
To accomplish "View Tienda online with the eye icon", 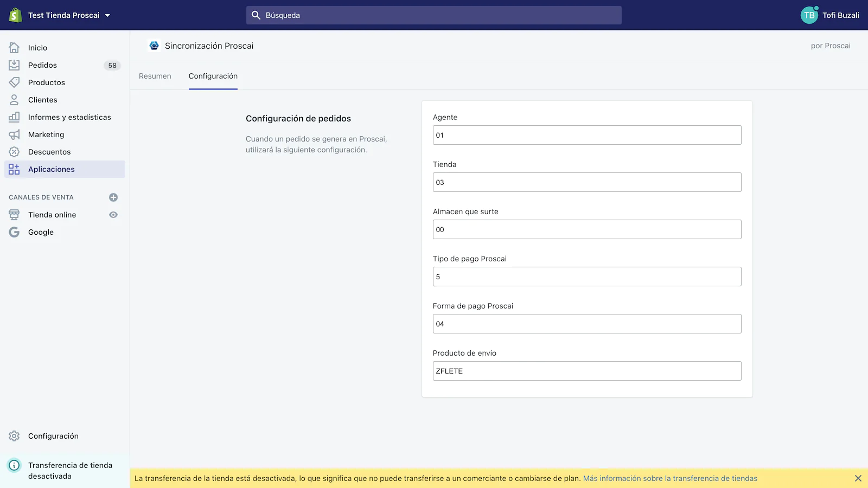I will click(113, 215).
